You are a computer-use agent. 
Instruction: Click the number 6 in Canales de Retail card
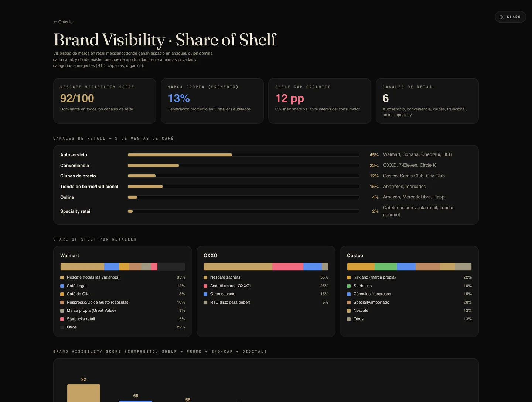coord(386,98)
